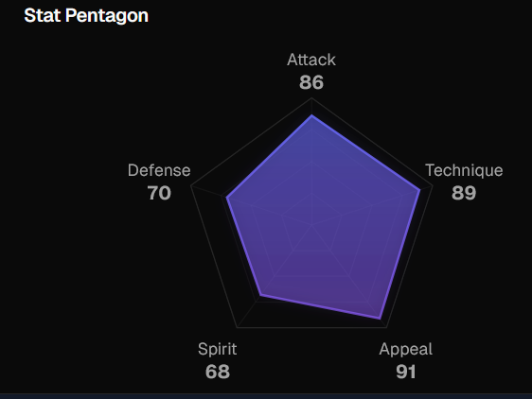Screen dimensions: 532x399
Task: Click the Technique vertex of purple polygon
Action: (x=419, y=190)
